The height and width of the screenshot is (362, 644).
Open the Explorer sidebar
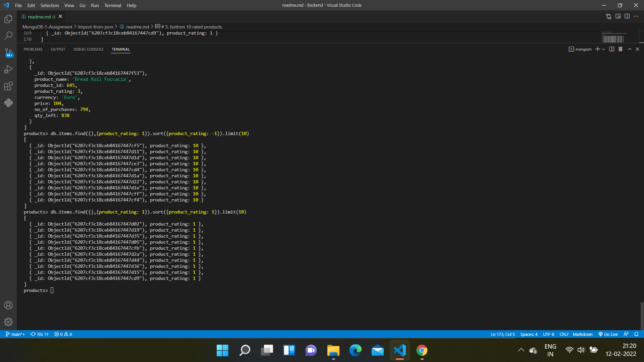tap(8, 19)
